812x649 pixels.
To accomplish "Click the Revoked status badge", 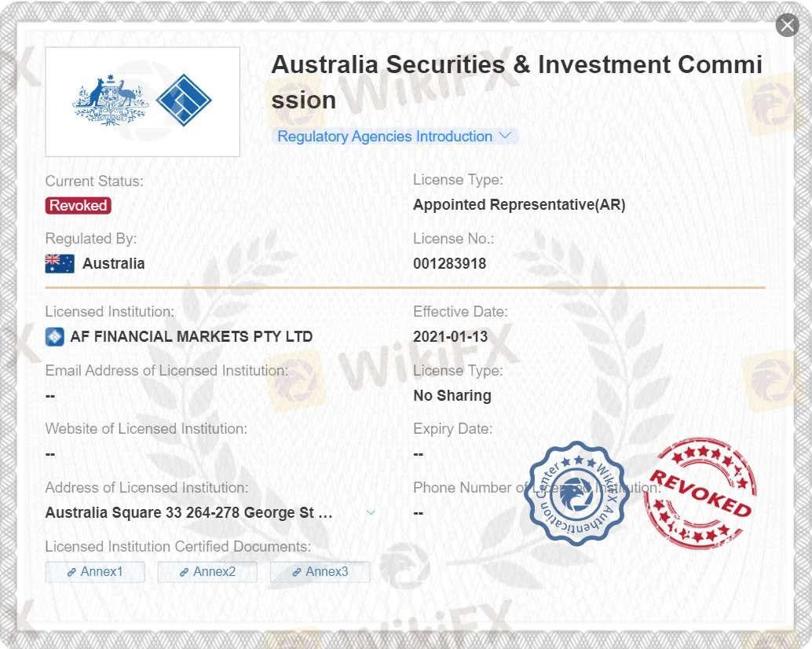I will [78, 205].
